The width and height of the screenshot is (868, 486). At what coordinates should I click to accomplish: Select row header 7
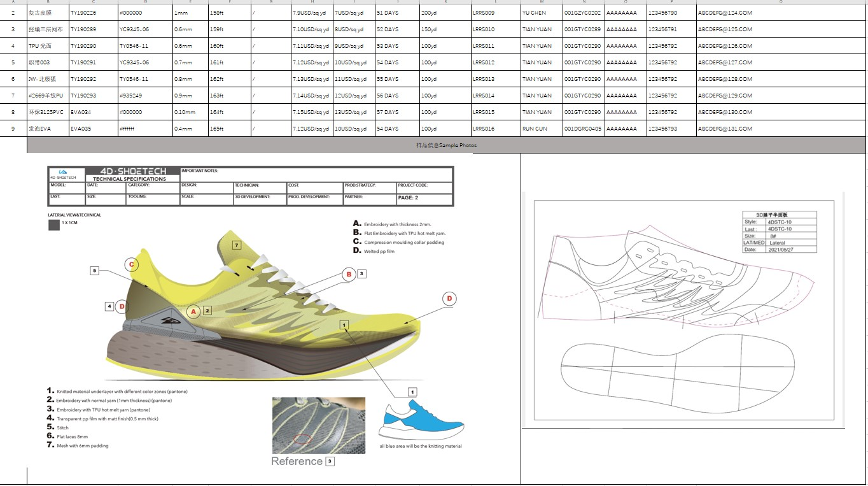click(x=13, y=96)
